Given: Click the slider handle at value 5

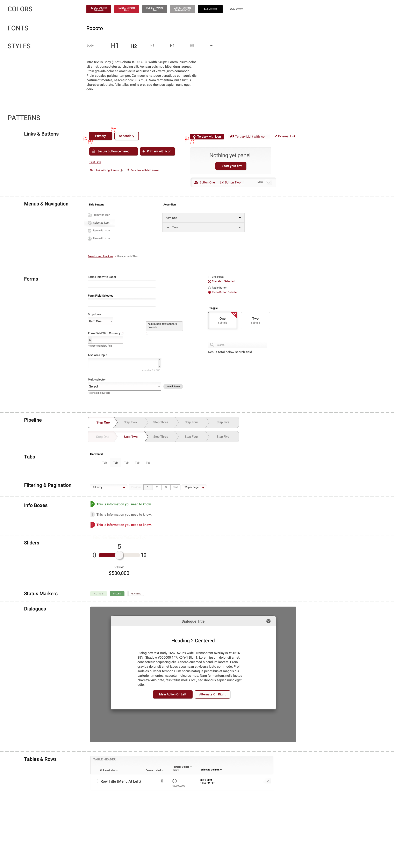Looking at the screenshot, I should point(119,555).
